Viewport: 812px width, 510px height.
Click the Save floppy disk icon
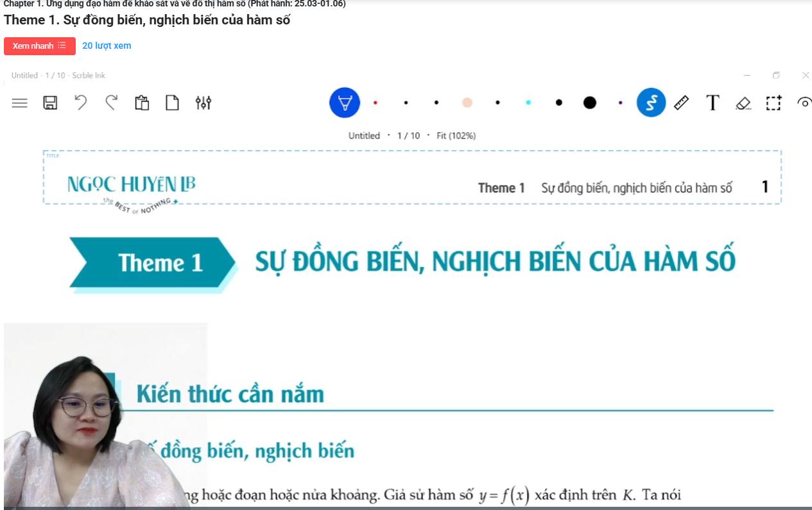pyautogui.click(x=50, y=103)
